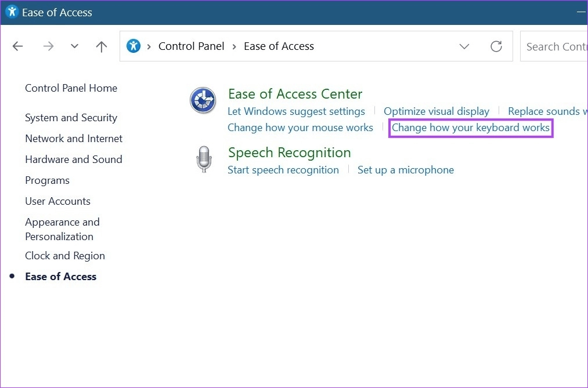Go to System and Security in the sidebar

(71, 117)
